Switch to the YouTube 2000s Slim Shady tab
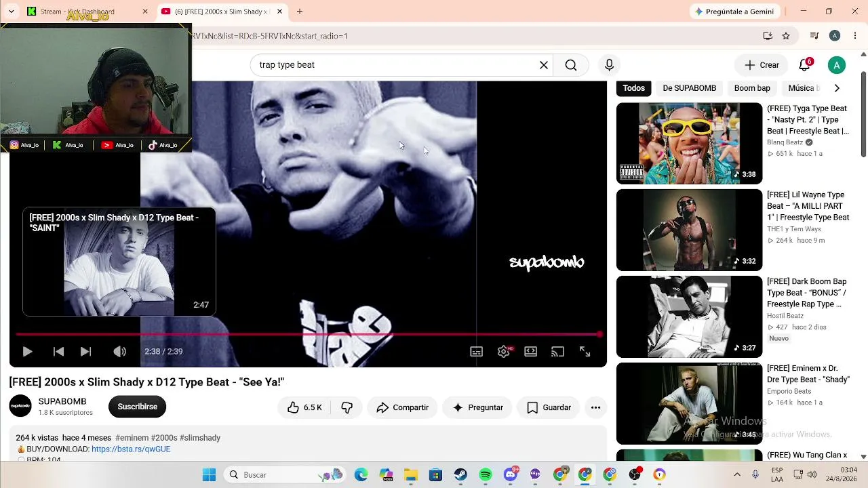This screenshot has width=868, height=488. tap(222, 12)
